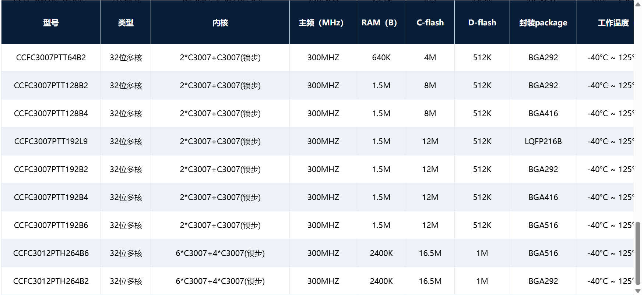Click the D-flash column header
This screenshot has width=644, height=295.
482,23
